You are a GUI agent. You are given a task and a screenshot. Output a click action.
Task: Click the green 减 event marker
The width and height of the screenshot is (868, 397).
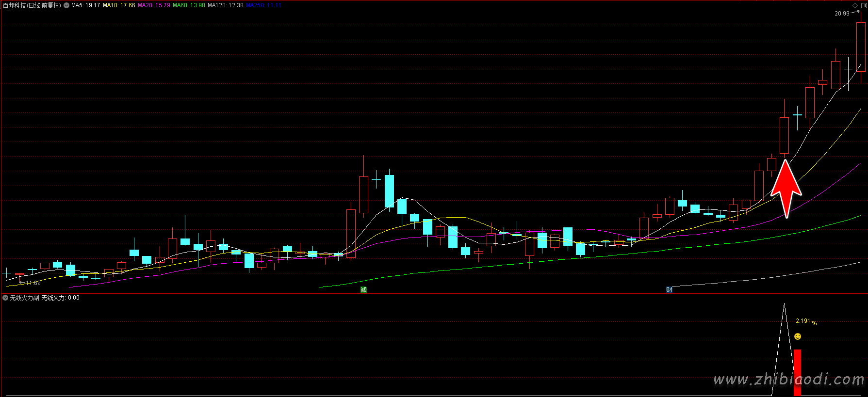(x=363, y=289)
